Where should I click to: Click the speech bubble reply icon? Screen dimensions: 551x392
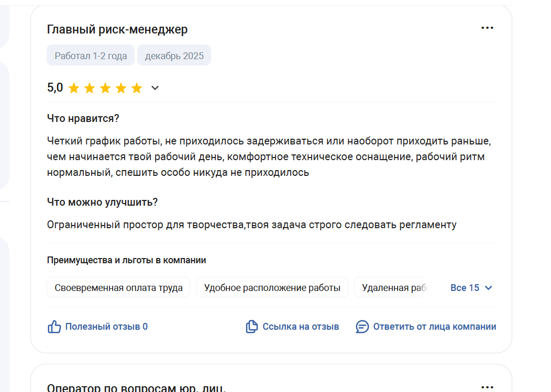[362, 327]
